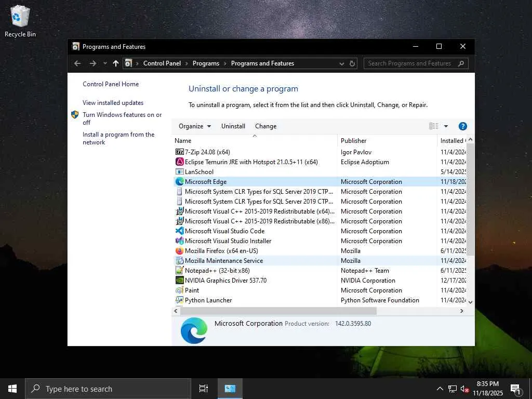Viewport: 532px width, 399px height.
Task: Click the Eclipse Temurin JRE icon
Action: pyautogui.click(x=179, y=162)
